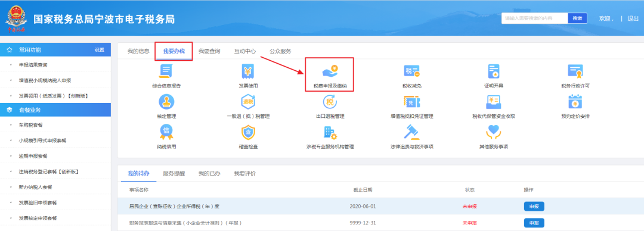Click the 事项名称 column header
The image size is (644, 231).
tap(138, 190)
